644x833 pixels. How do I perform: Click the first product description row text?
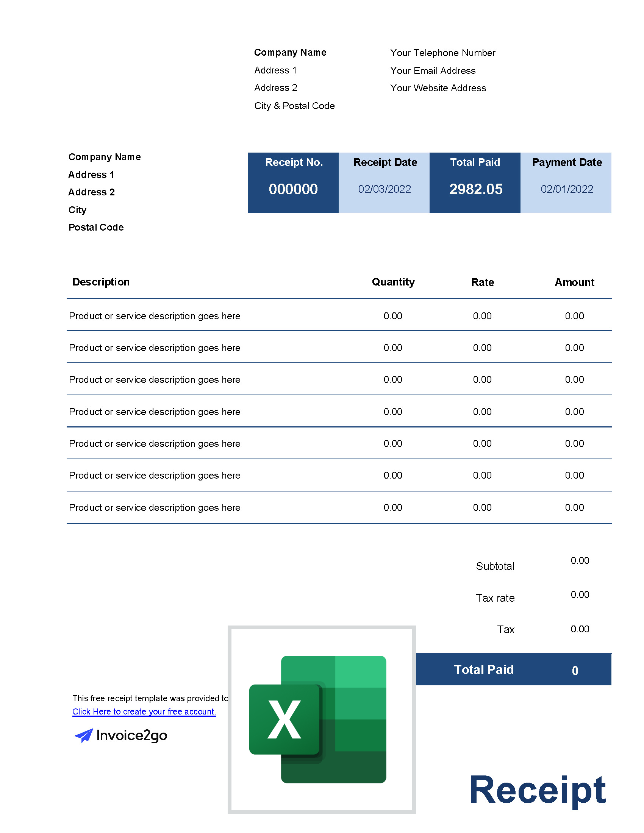click(x=155, y=316)
